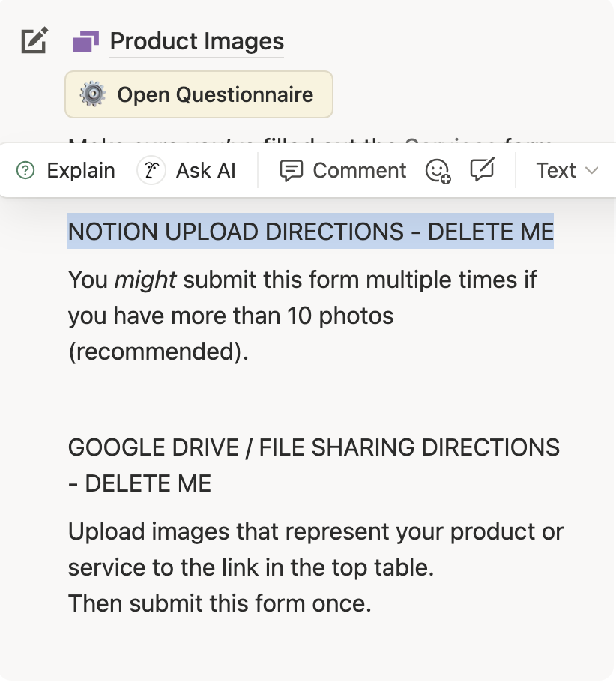Click the Explain question mark icon
Screen dimensions: 616x691
[x=25, y=171]
